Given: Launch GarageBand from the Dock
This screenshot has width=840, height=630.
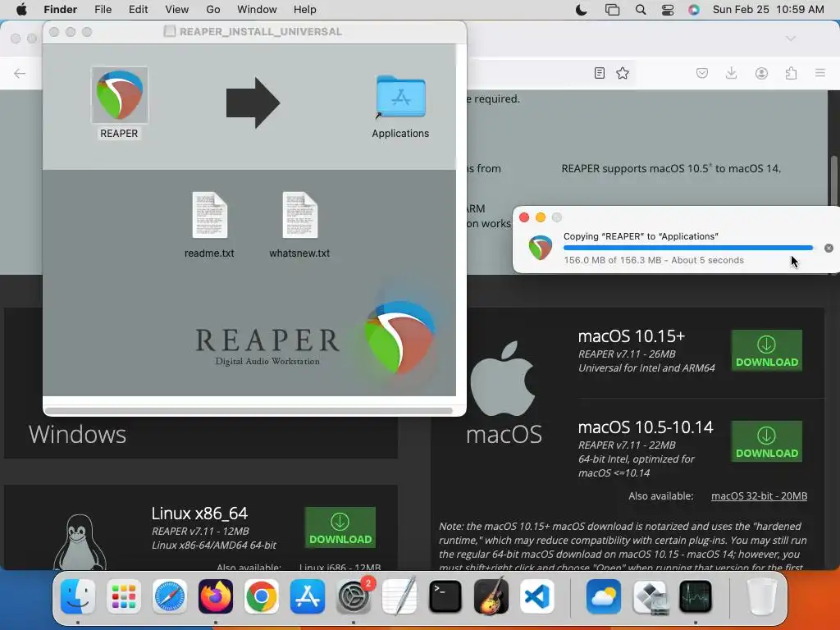Looking at the screenshot, I should click(491, 596).
